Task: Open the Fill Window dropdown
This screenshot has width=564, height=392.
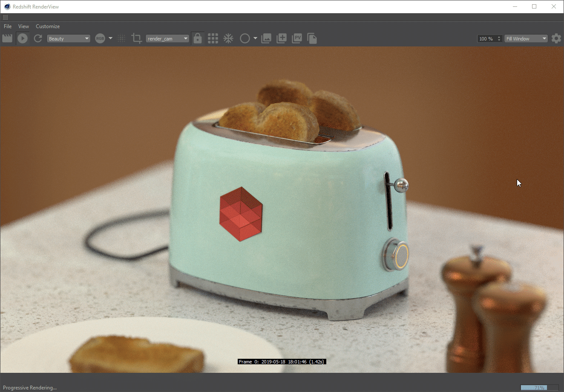Action: [526, 38]
